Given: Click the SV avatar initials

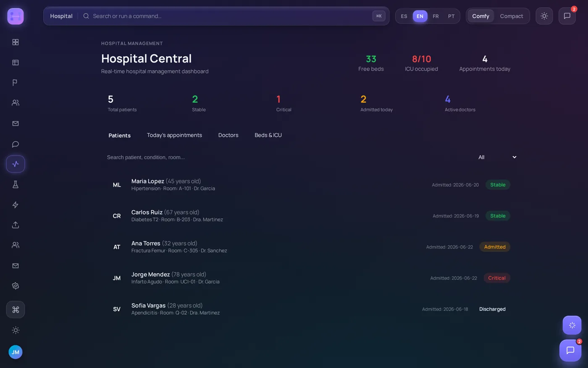Looking at the screenshot, I should (117, 310).
